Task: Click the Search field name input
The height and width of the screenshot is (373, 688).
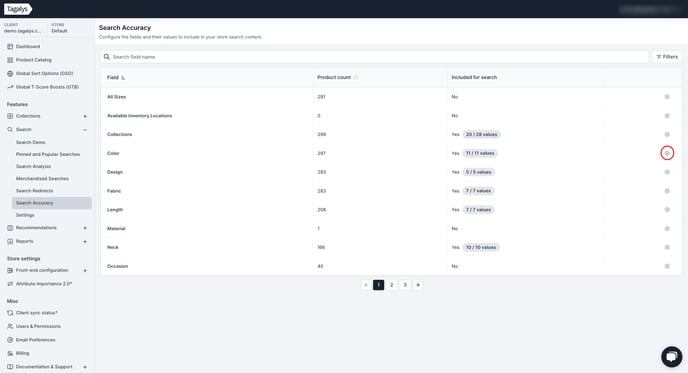Action: (374, 57)
